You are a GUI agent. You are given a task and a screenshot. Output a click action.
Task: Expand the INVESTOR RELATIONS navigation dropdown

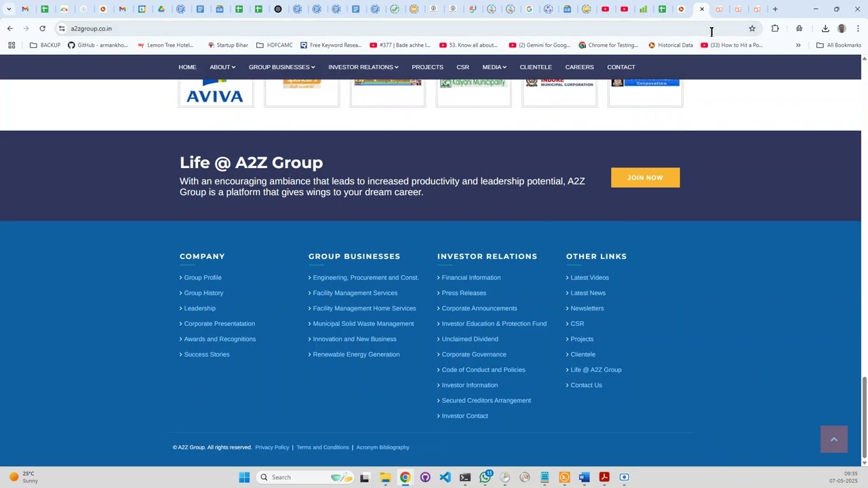coord(363,67)
